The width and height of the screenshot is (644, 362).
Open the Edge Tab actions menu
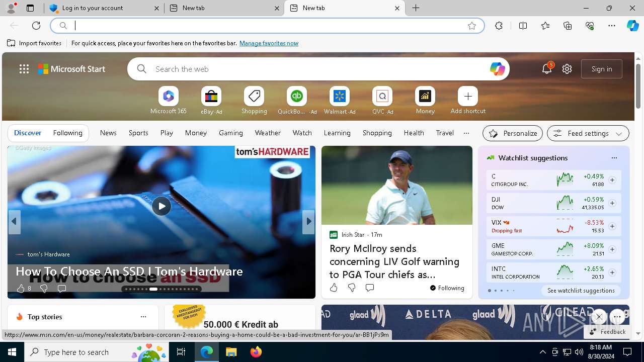[30, 8]
